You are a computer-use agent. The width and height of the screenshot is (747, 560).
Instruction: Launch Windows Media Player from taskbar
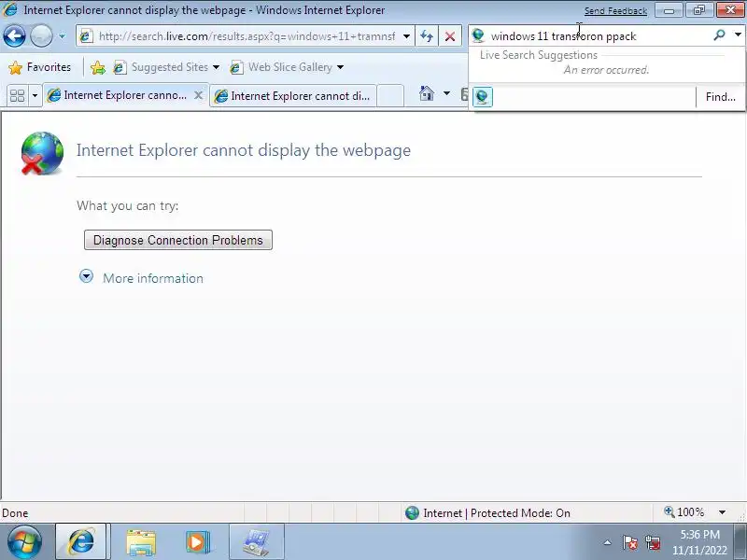[197, 542]
